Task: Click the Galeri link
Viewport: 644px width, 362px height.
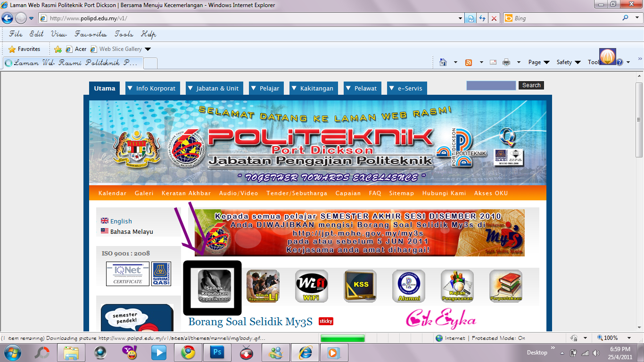Action: [x=144, y=193]
